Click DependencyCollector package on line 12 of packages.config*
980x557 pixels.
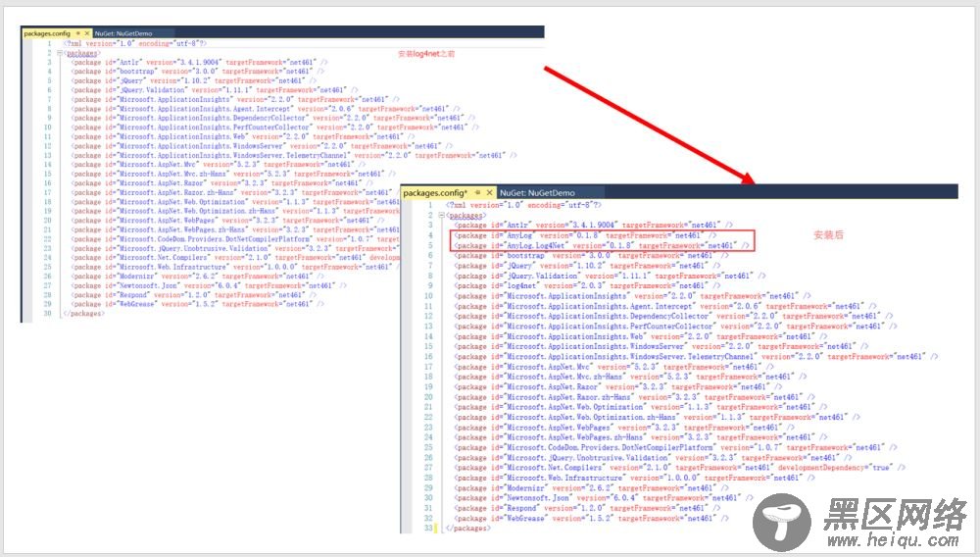point(673,316)
